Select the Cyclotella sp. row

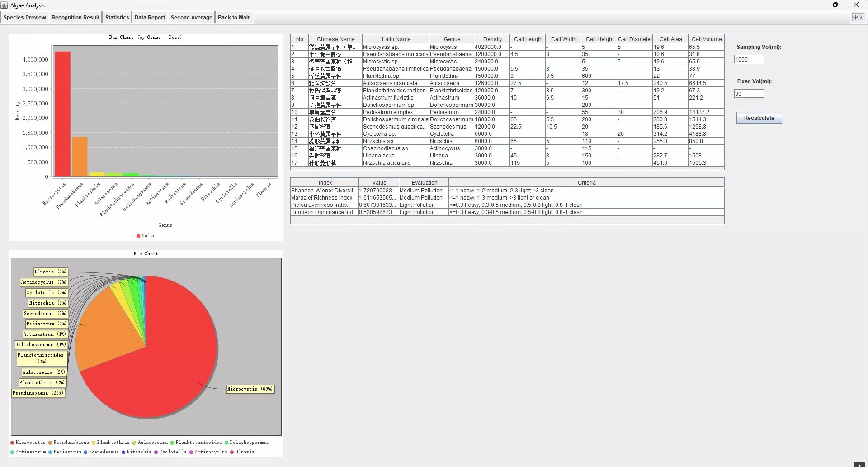pyautogui.click(x=507, y=134)
